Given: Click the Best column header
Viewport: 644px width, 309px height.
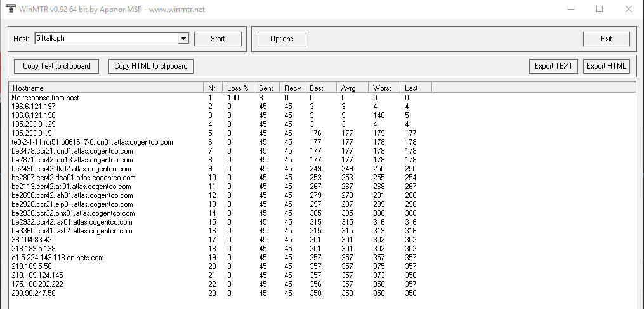Looking at the screenshot, I should click(x=321, y=88).
